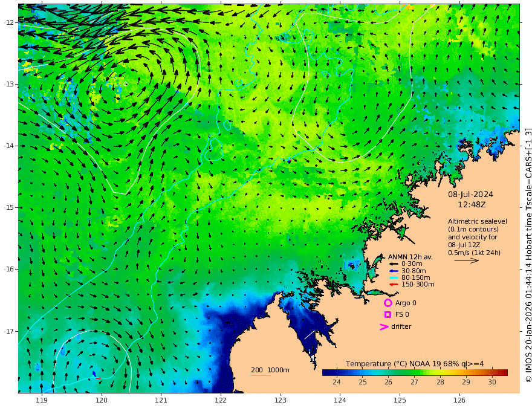The height and width of the screenshot is (411, 532).
Task: Click the colorbar tick label 28
Action: click(440, 382)
